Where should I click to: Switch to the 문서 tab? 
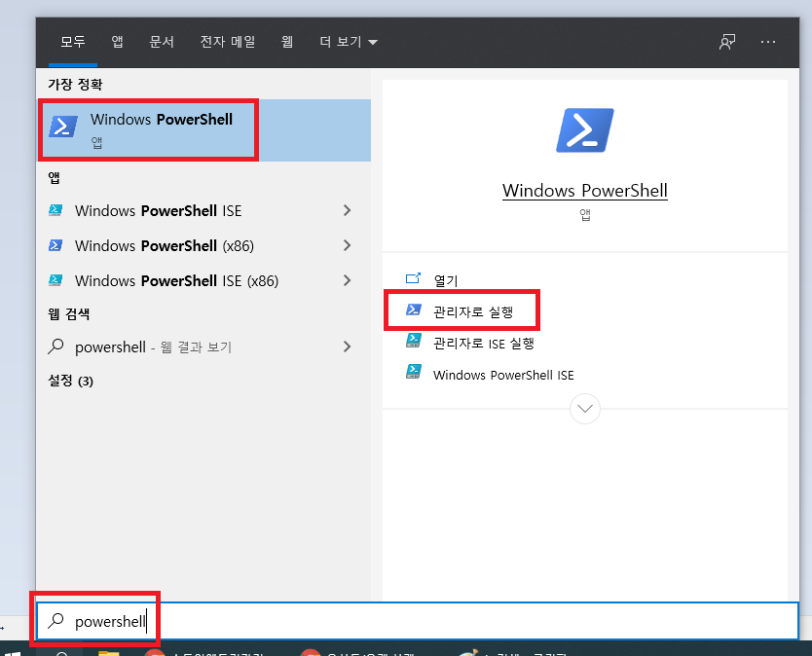point(162,42)
